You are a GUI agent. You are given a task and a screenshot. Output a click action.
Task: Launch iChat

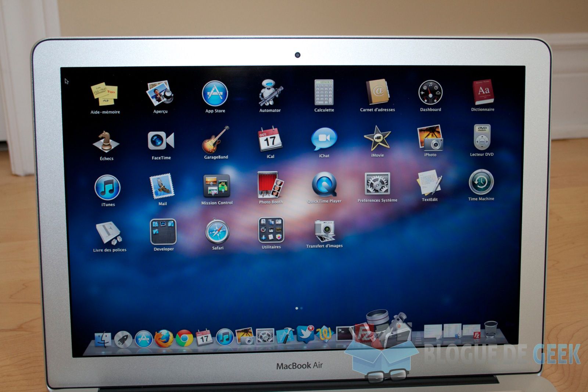(324, 140)
